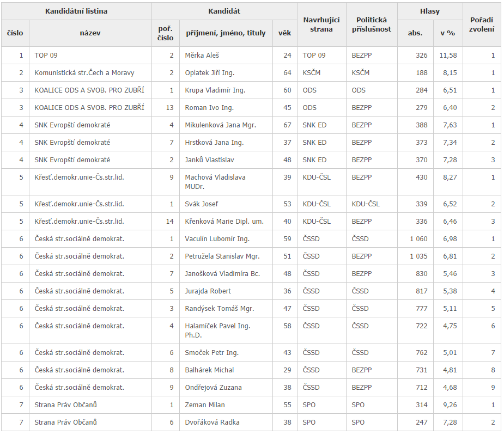Click the 'Navrhující strana' header

coord(321,24)
